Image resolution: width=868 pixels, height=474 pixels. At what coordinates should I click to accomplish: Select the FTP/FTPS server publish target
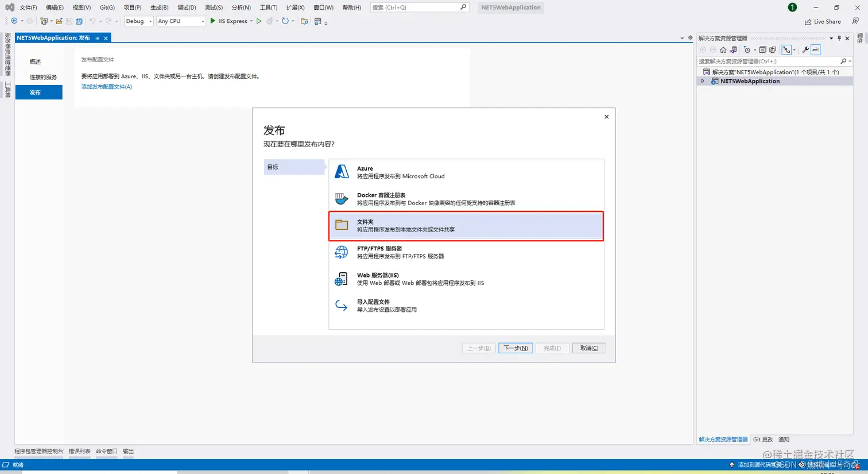coord(466,252)
